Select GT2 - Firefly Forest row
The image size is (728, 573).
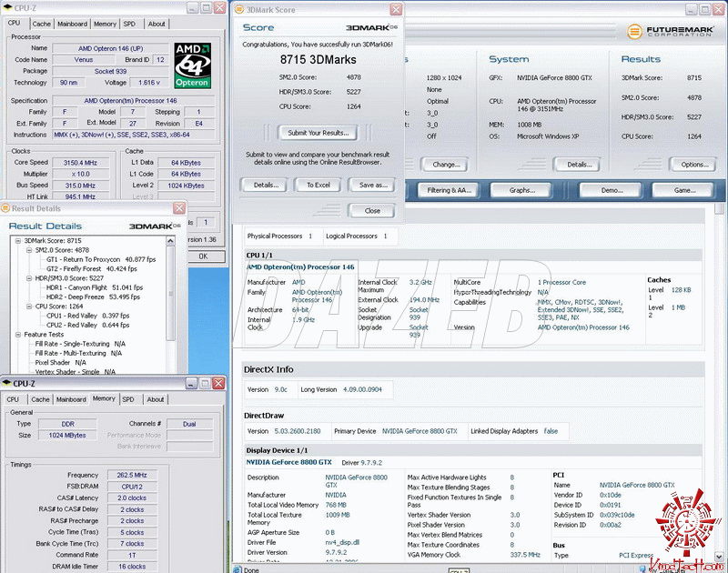[x=92, y=268]
